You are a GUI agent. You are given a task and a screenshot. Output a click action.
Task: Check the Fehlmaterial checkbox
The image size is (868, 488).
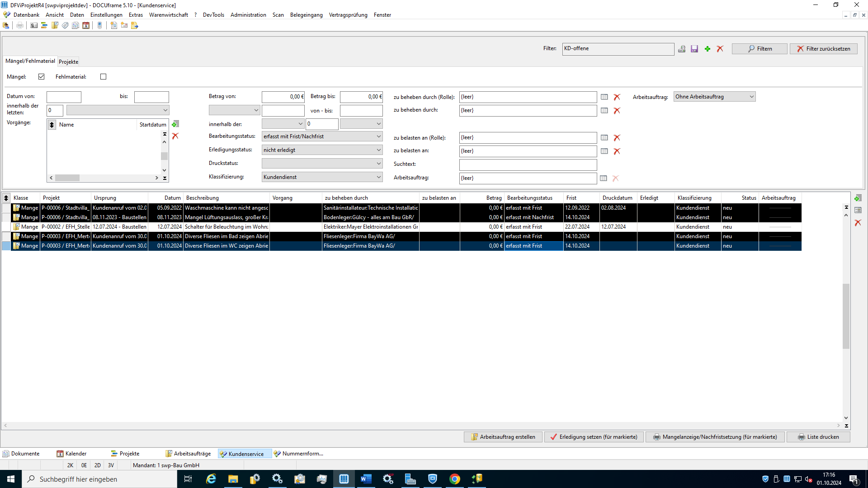coord(103,77)
